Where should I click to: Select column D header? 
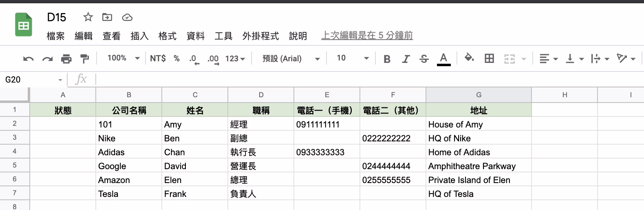click(261, 95)
